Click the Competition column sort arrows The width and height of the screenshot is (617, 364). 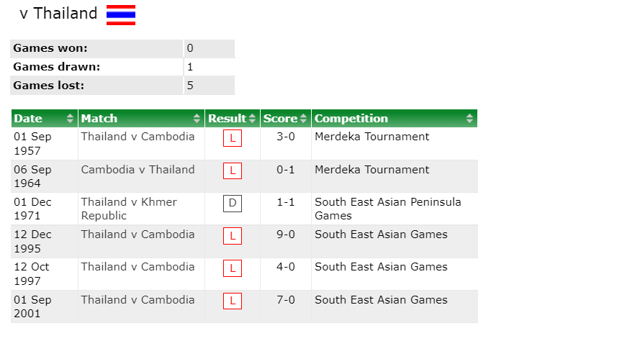[x=469, y=118]
